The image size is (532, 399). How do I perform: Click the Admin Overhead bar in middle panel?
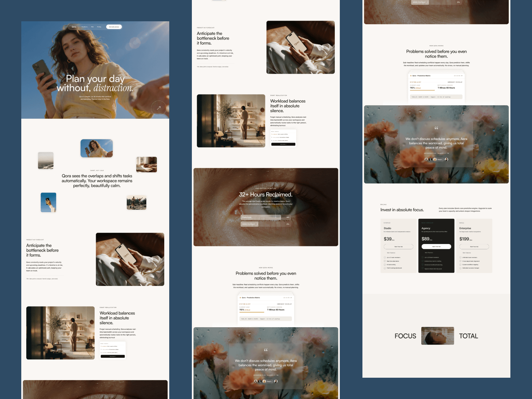click(266, 224)
